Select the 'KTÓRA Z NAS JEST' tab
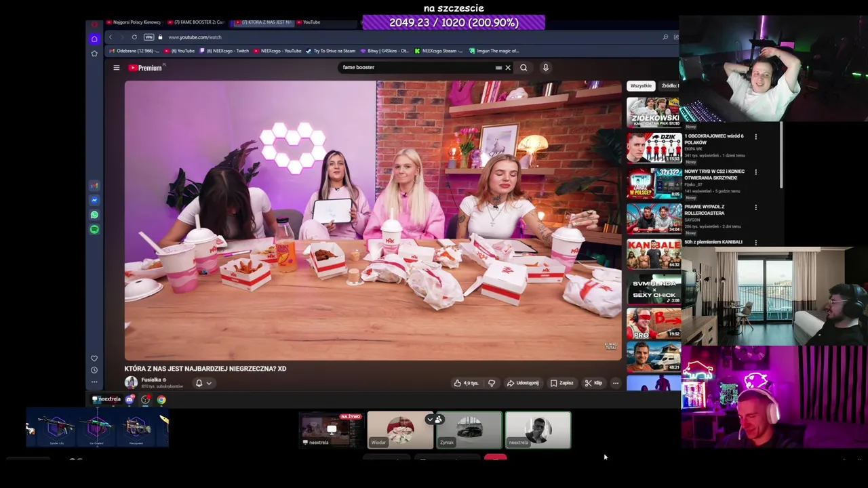The image size is (868, 488). coord(263,22)
